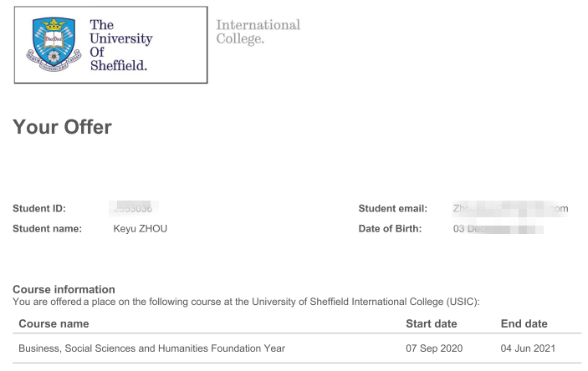Click the "Student ID:" label
588x371 pixels.
click(x=38, y=208)
